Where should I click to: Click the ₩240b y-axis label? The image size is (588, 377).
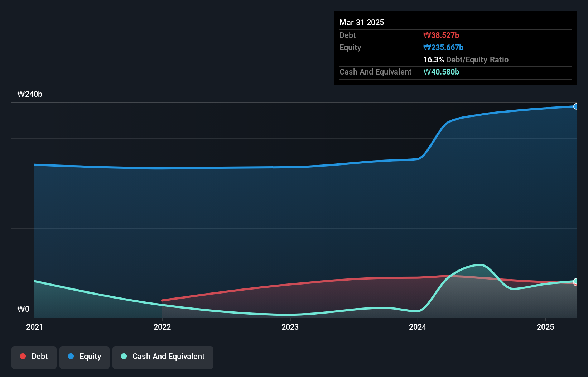30,94
